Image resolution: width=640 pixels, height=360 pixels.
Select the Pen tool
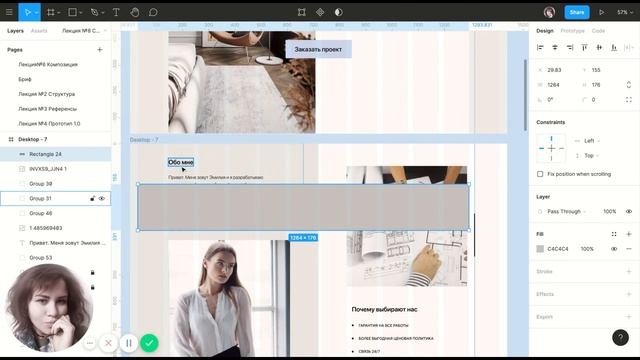coord(95,12)
